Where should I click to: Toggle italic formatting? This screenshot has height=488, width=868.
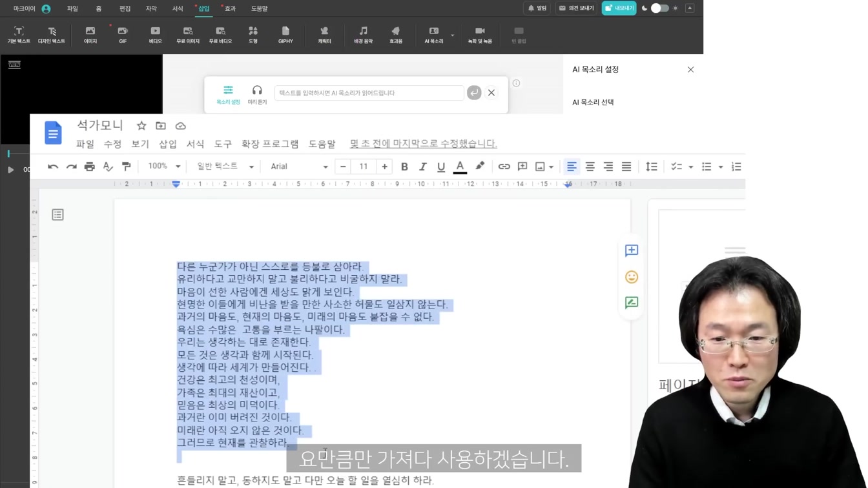coord(422,167)
